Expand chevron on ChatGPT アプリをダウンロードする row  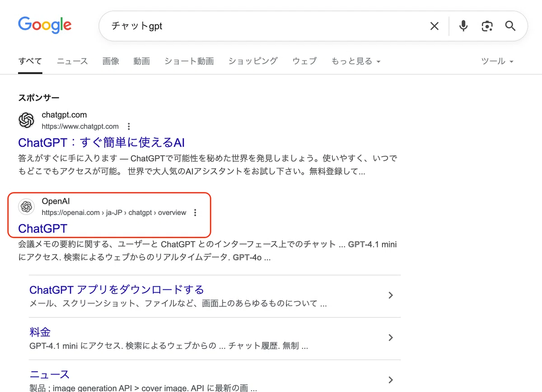pyautogui.click(x=391, y=295)
